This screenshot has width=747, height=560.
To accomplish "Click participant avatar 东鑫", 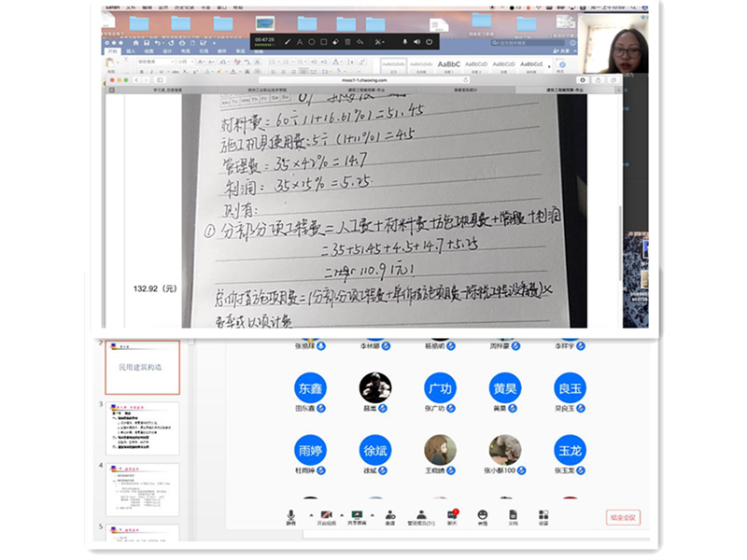I will pos(309,387).
